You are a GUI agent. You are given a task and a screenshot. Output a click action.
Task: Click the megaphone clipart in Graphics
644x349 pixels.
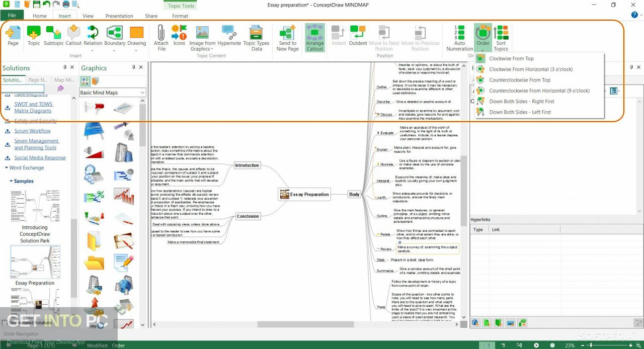[x=94, y=108]
